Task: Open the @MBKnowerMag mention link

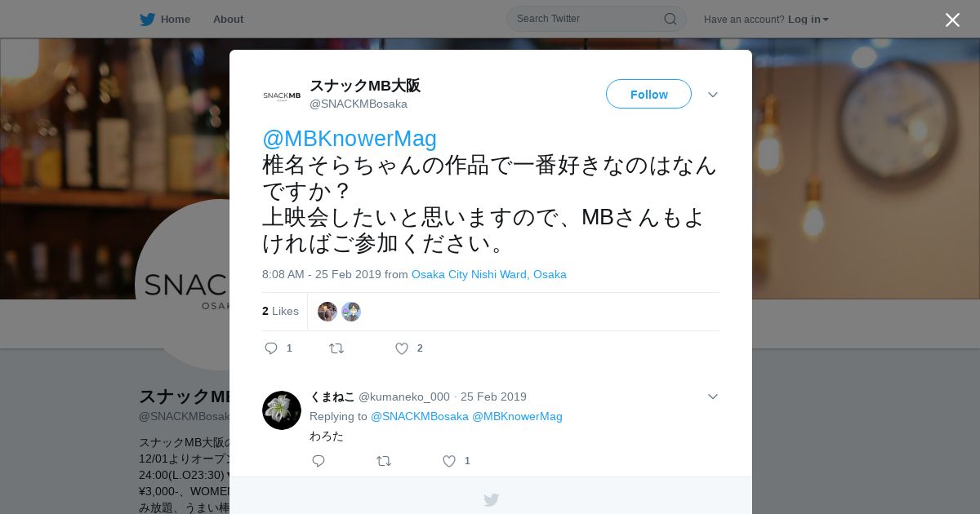Action: pyautogui.click(x=350, y=138)
